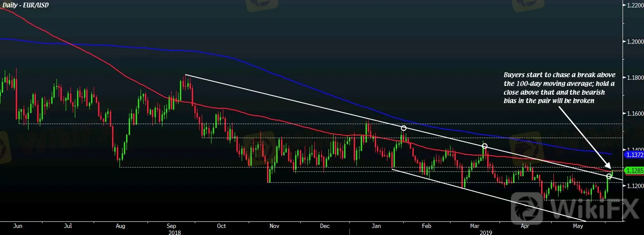Select the green 1.1285 current price tag
644x235 pixels.
[x=634, y=171]
